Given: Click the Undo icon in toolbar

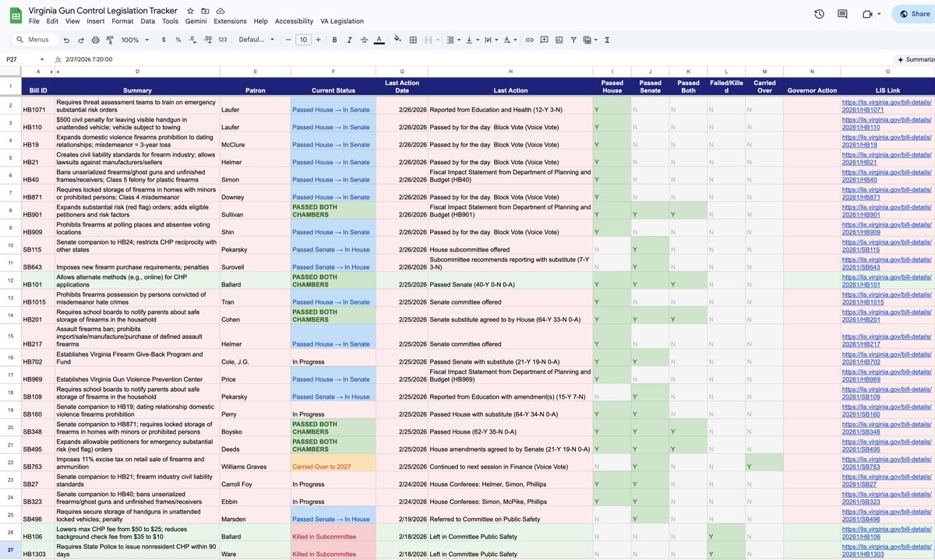Looking at the screenshot, I should point(67,40).
